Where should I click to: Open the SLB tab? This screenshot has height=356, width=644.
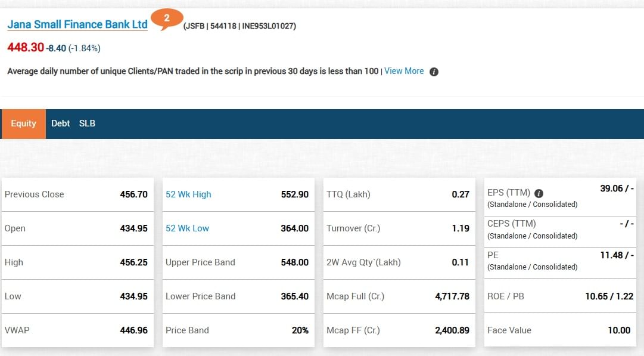[x=87, y=123]
